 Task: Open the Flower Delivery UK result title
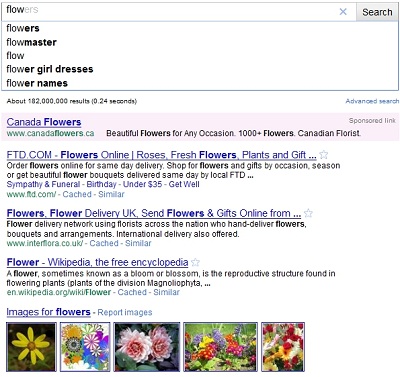pyautogui.click(x=154, y=213)
